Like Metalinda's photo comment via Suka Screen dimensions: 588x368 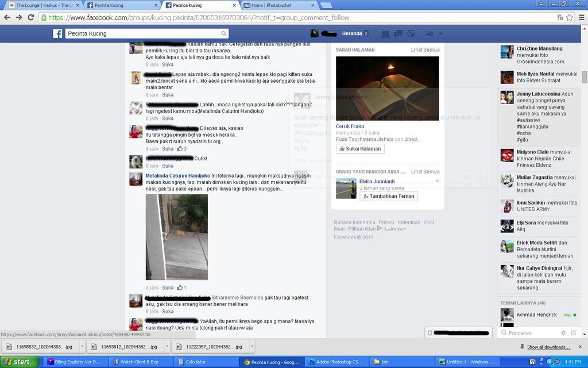pos(168,287)
